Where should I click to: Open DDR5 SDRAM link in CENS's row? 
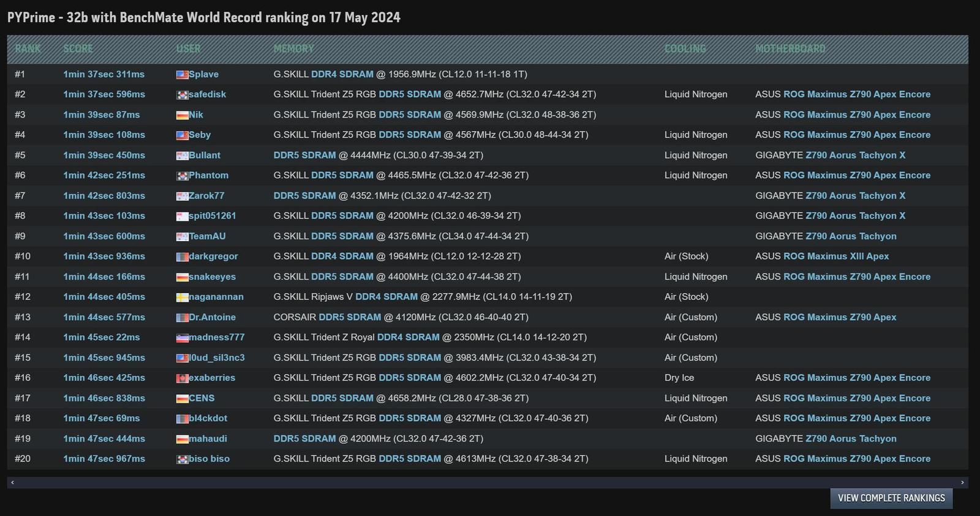[342, 398]
